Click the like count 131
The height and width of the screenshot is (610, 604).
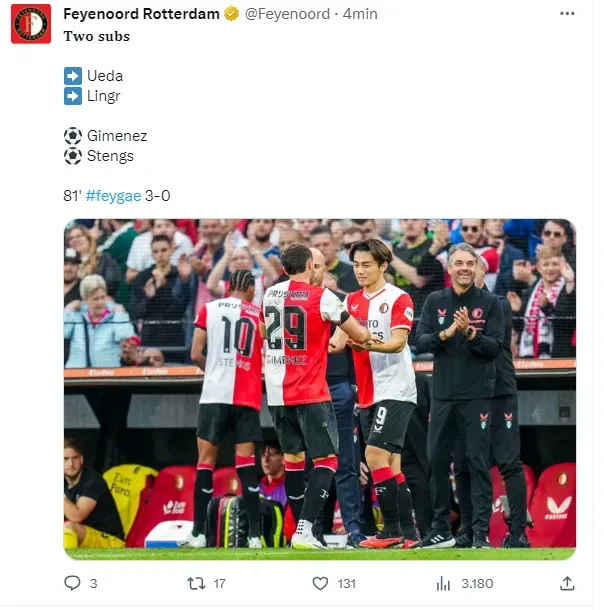coord(347,583)
